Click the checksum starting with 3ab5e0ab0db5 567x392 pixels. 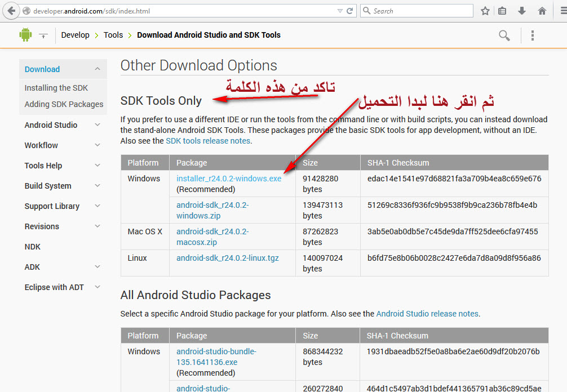(453, 231)
